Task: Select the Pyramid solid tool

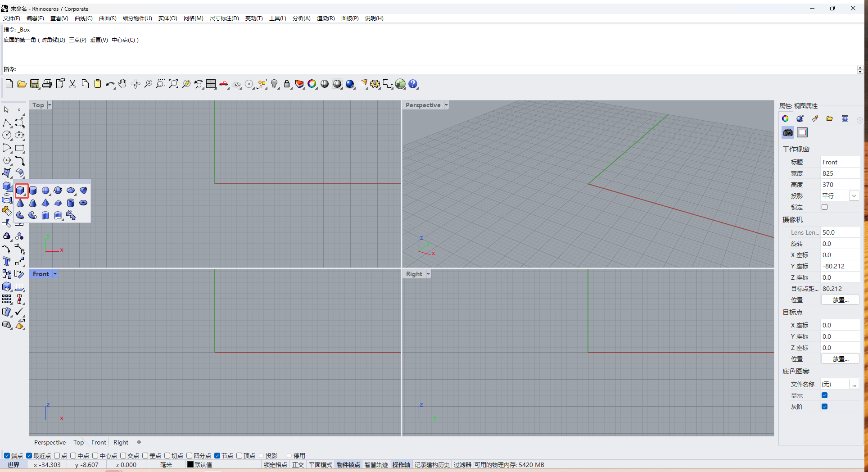Action: [x=45, y=203]
